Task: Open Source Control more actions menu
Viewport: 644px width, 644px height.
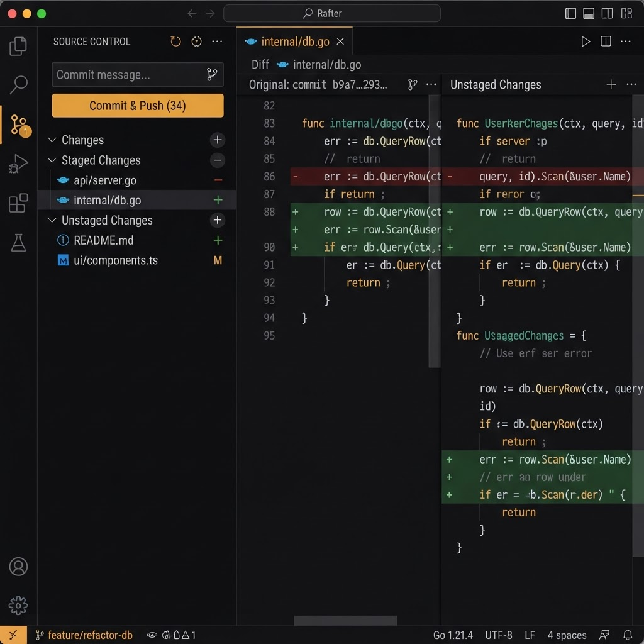Action: [x=217, y=41]
